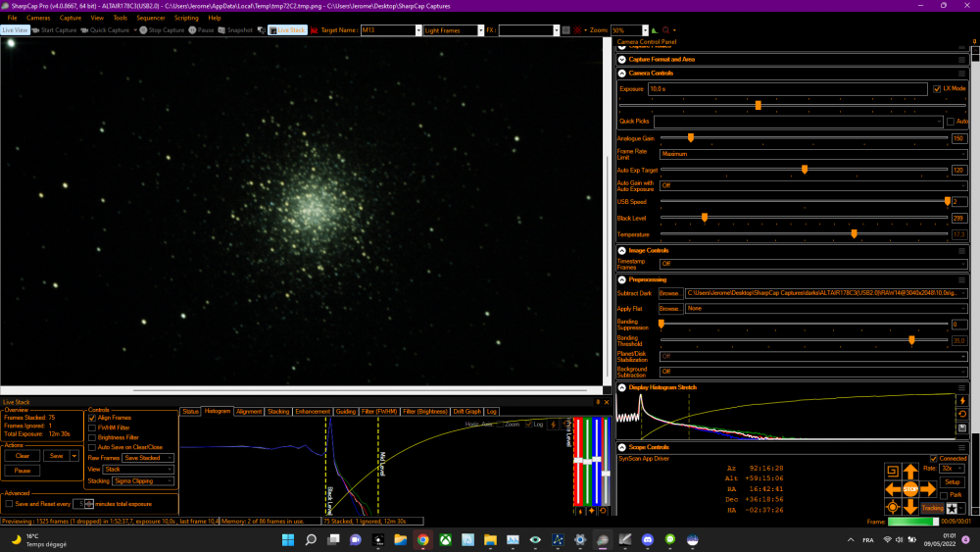Click the spiral search icon in Scope Controls

pyautogui.click(x=893, y=471)
